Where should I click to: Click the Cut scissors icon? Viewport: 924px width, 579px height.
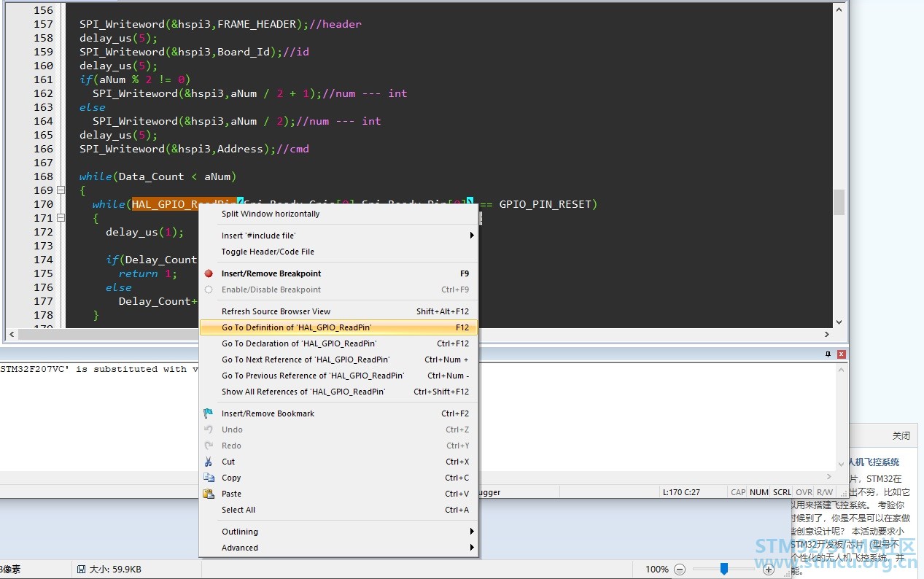pos(209,462)
